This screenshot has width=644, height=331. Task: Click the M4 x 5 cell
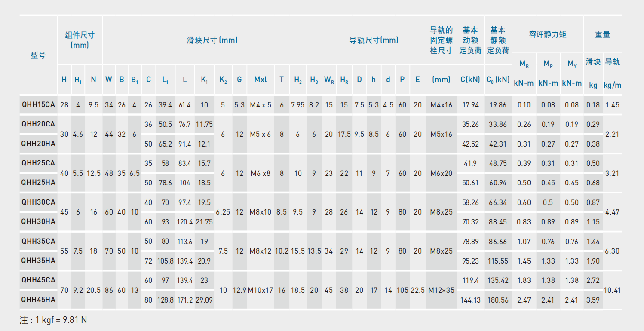(x=260, y=104)
